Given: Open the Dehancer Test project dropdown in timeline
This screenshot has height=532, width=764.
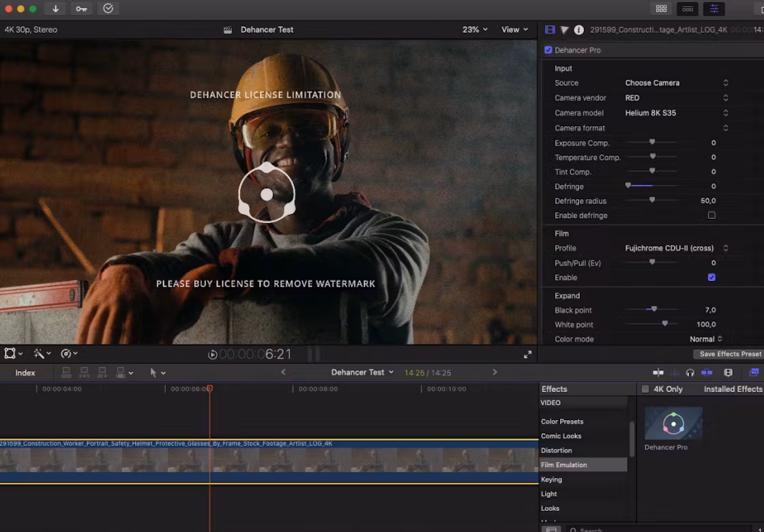Looking at the screenshot, I should coord(362,372).
